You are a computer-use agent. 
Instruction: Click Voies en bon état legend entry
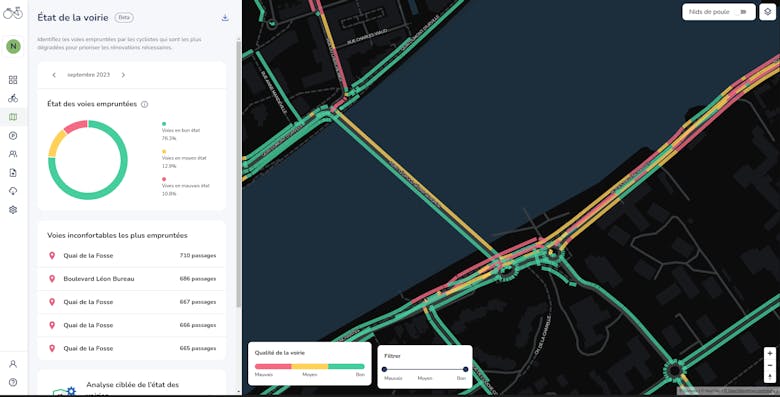[x=181, y=131]
